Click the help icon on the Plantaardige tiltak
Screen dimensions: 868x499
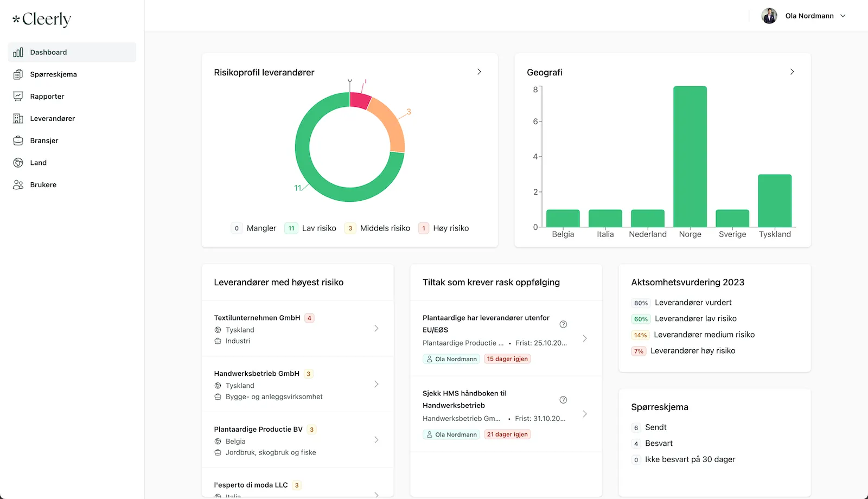tap(563, 324)
